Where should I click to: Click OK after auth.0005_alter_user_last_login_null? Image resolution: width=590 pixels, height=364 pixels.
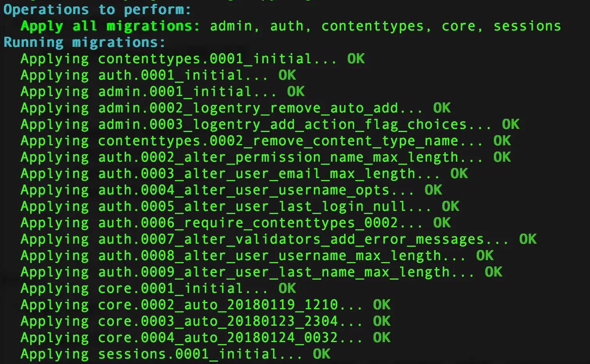click(x=451, y=206)
